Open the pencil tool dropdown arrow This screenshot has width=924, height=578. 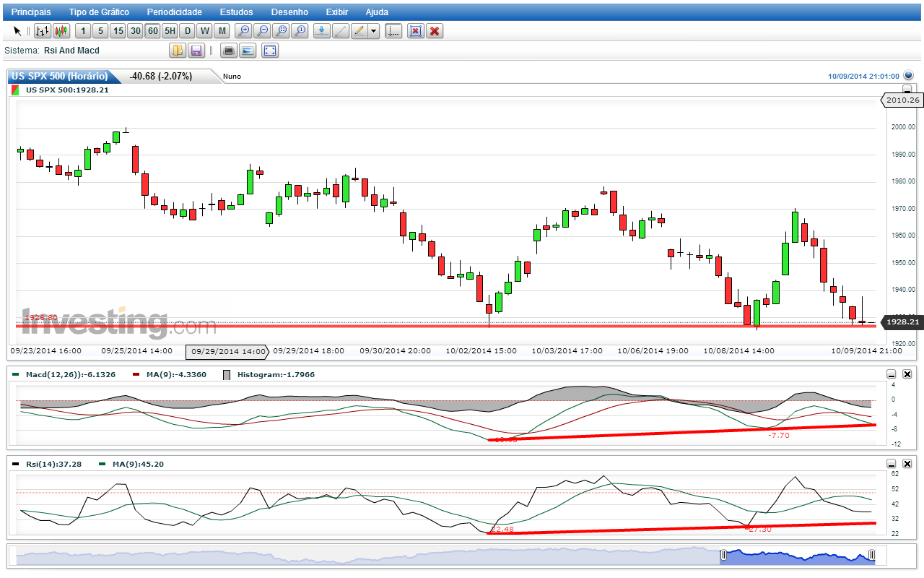373,31
